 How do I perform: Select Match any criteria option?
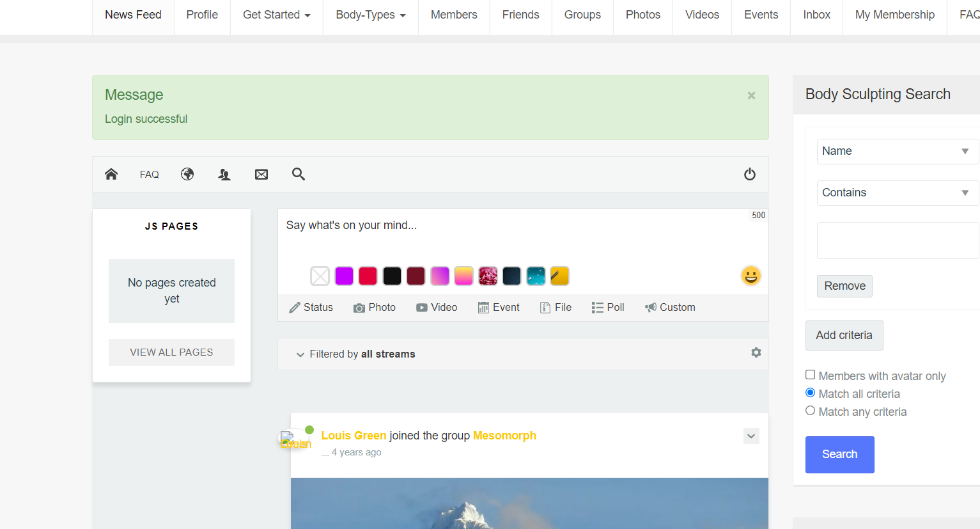tap(811, 411)
